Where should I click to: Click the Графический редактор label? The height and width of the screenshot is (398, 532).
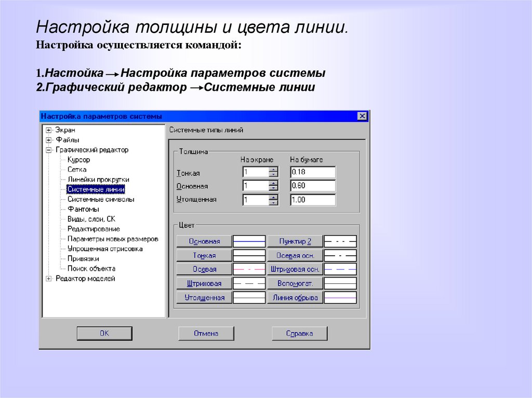92,150
